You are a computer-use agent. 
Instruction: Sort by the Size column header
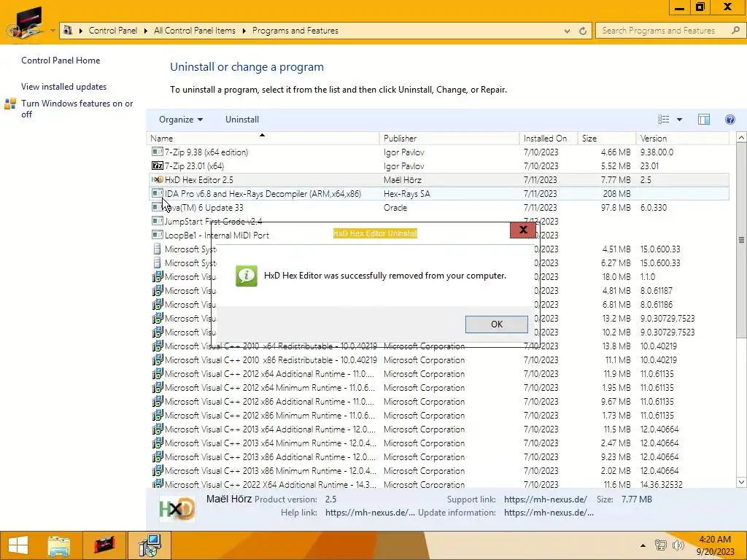pyautogui.click(x=607, y=138)
